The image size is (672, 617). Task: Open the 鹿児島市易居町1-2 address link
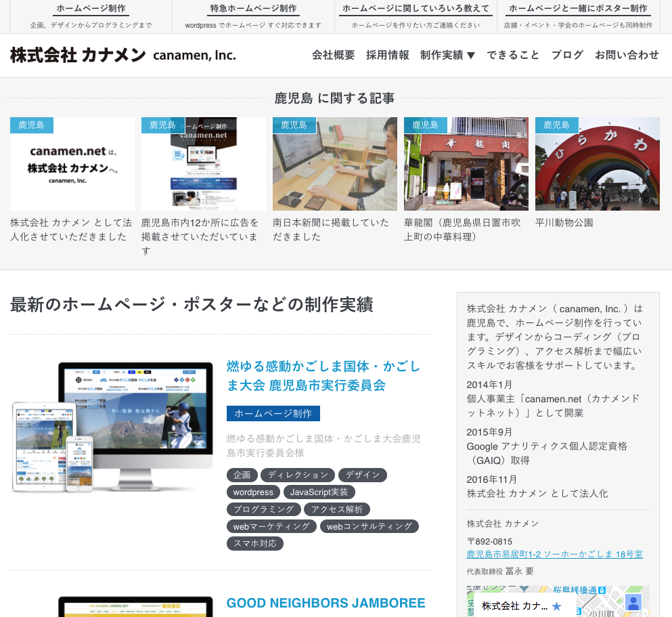[554, 555]
